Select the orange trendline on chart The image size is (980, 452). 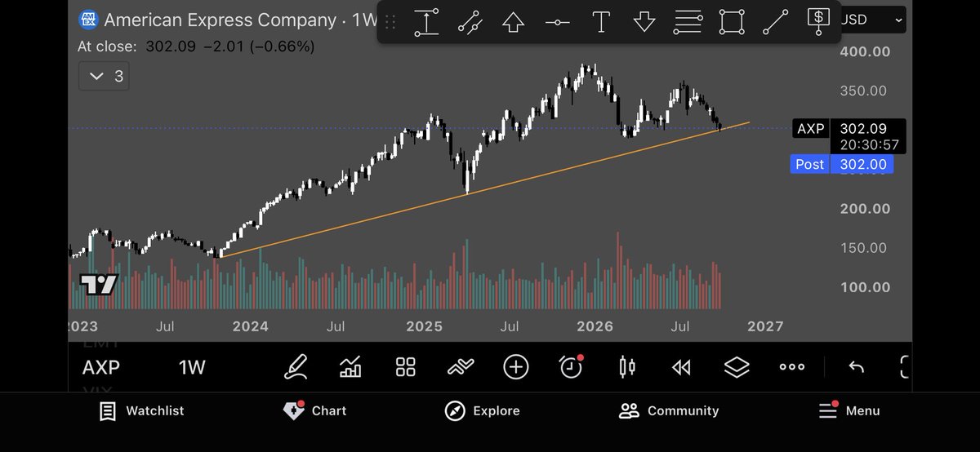(x=485, y=189)
